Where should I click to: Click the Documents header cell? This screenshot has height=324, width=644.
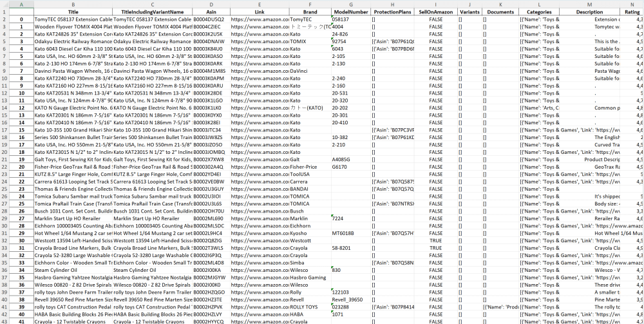tap(500, 12)
